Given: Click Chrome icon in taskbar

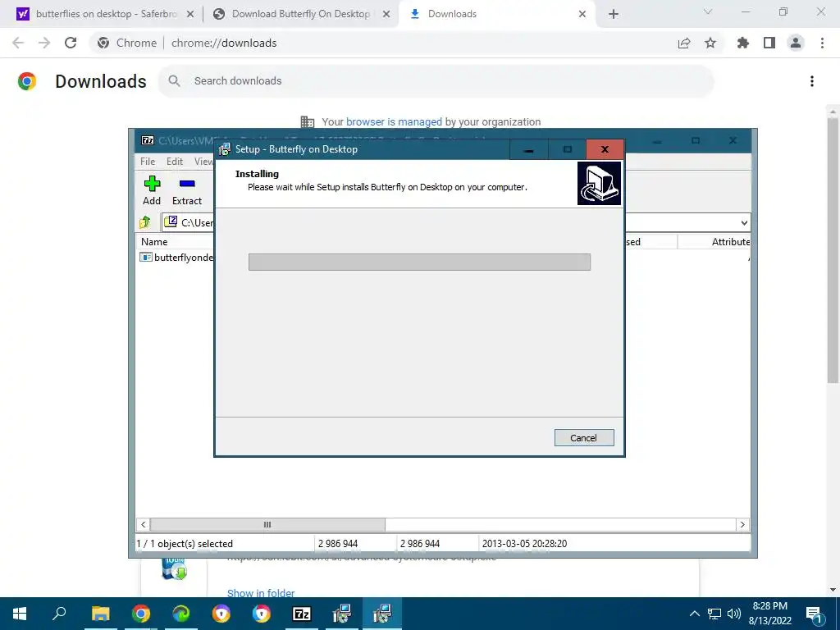Looking at the screenshot, I should click(141, 614).
